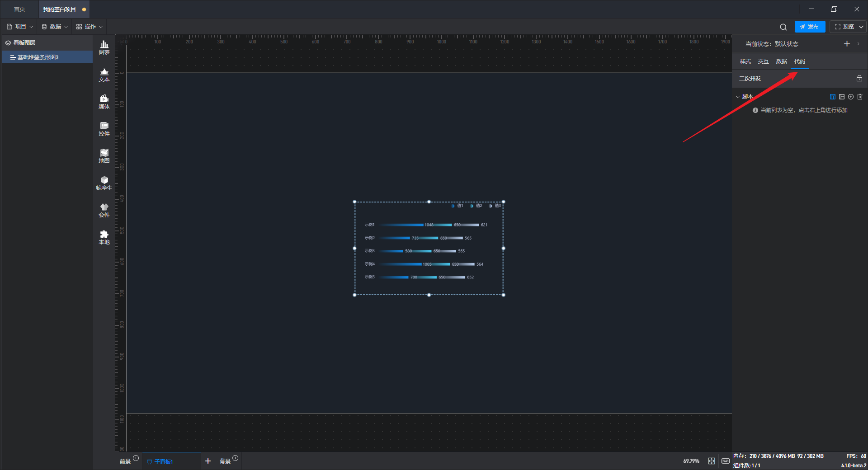Open the 数据 data dropdown menu in toolbar

pos(55,27)
